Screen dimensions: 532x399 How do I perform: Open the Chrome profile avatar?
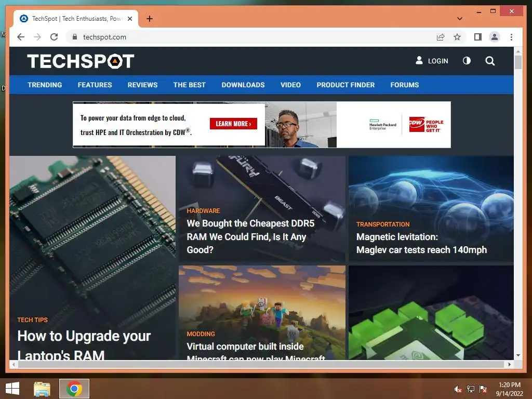[x=495, y=37]
